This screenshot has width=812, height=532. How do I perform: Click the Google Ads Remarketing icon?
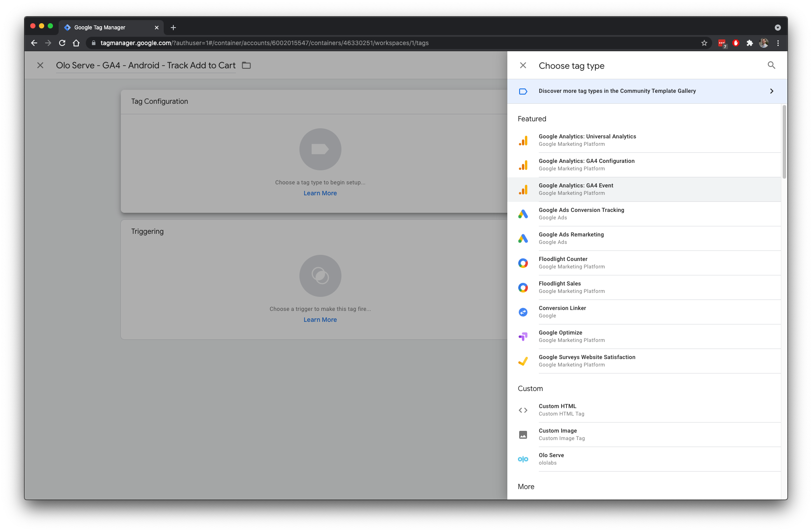(x=523, y=239)
